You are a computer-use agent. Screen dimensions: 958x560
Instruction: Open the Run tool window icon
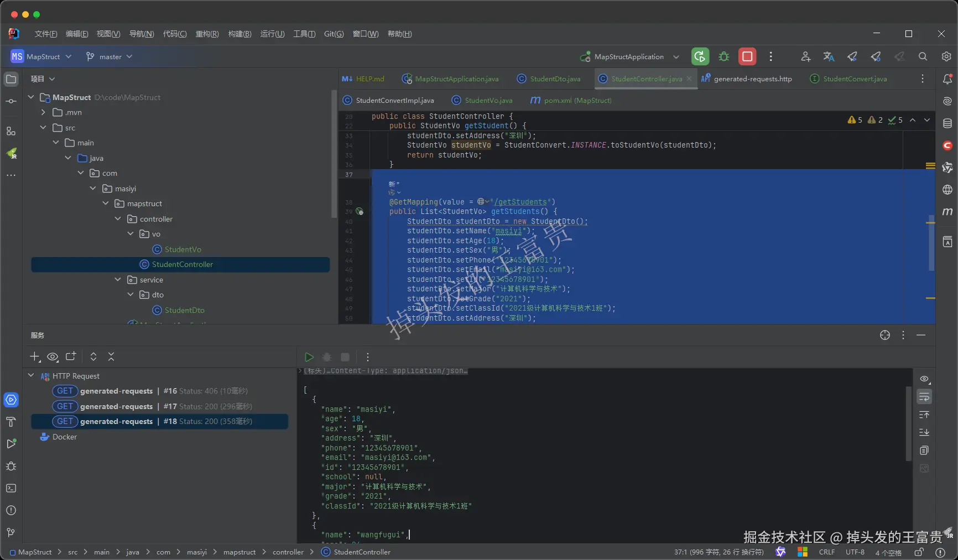(11, 444)
